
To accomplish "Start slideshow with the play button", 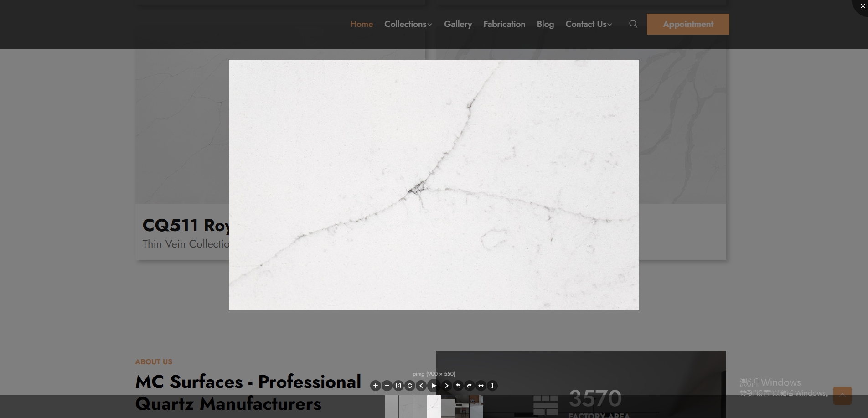I will [434, 386].
